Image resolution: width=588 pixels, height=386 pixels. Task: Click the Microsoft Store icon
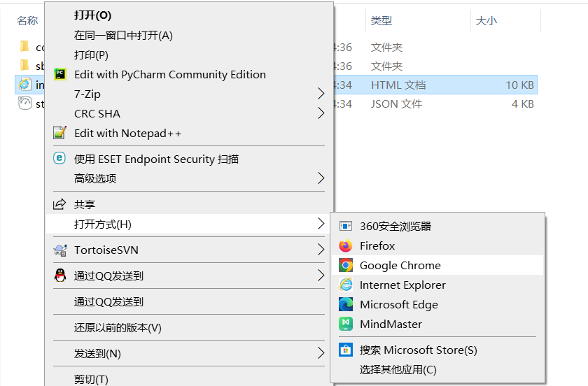tap(346, 350)
